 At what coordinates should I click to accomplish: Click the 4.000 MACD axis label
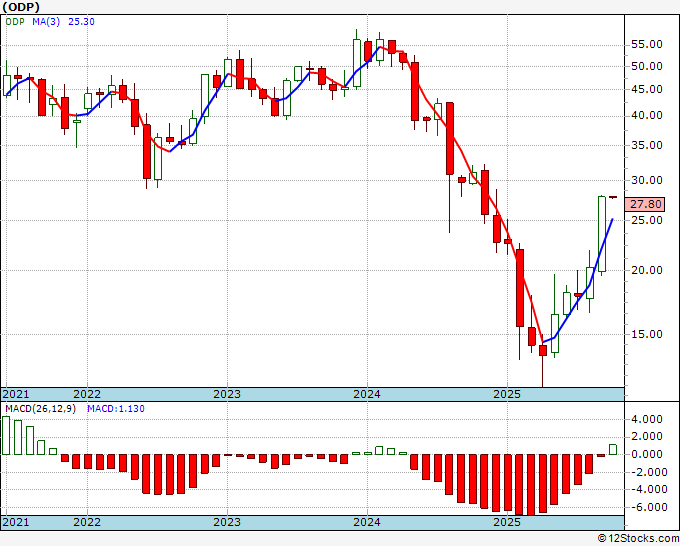(x=647, y=419)
